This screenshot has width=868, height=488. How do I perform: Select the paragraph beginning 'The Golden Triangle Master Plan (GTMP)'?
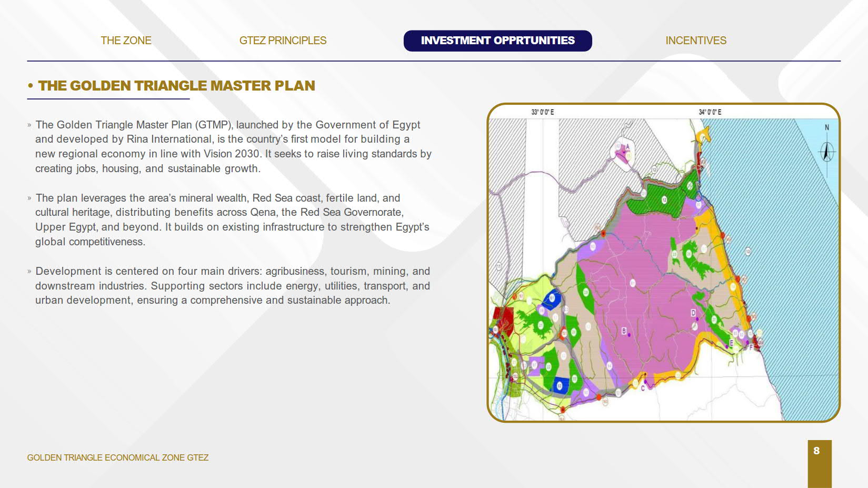click(x=233, y=146)
